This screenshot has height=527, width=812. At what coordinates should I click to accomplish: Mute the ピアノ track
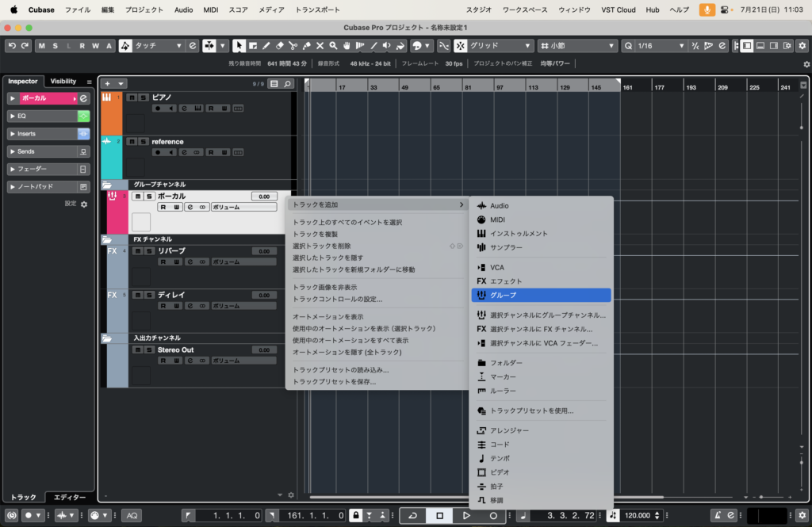pyautogui.click(x=132, y=97)
